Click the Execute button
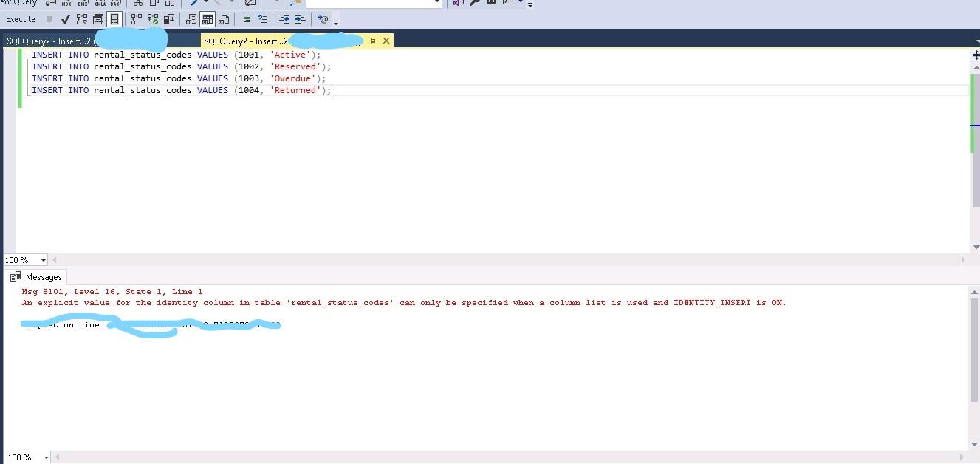Image resolution: width=980 pixels, height=464 pixels. click(x=21, y=18)
